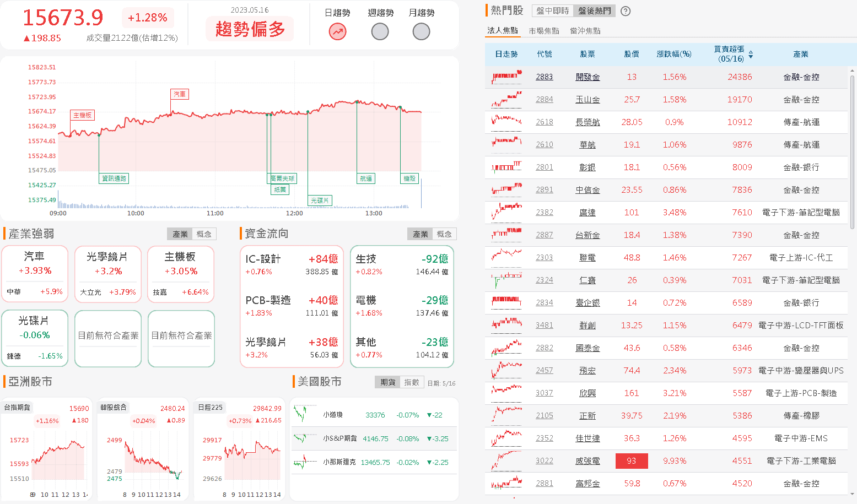Image resolution: width=857 pixels, height=504 pixels.
Task: Open stock code link 2303
Action: (x=544, y=258)
